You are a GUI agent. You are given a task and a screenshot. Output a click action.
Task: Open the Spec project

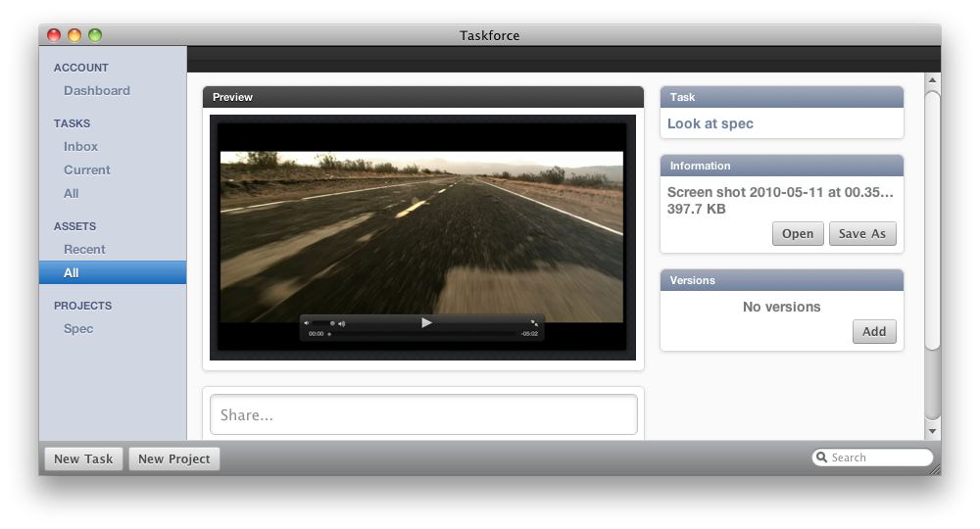pyautogui.click(x=78, y=329)
